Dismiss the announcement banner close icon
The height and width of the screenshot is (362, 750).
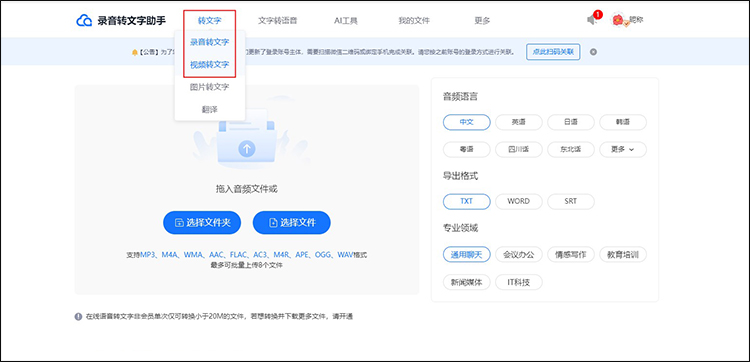pos(593,52)
